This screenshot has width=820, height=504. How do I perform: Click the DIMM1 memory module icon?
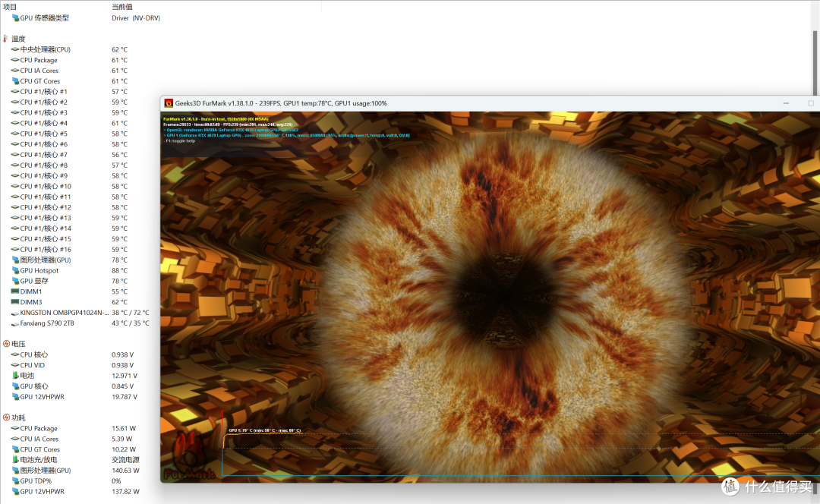pos(15,291)
